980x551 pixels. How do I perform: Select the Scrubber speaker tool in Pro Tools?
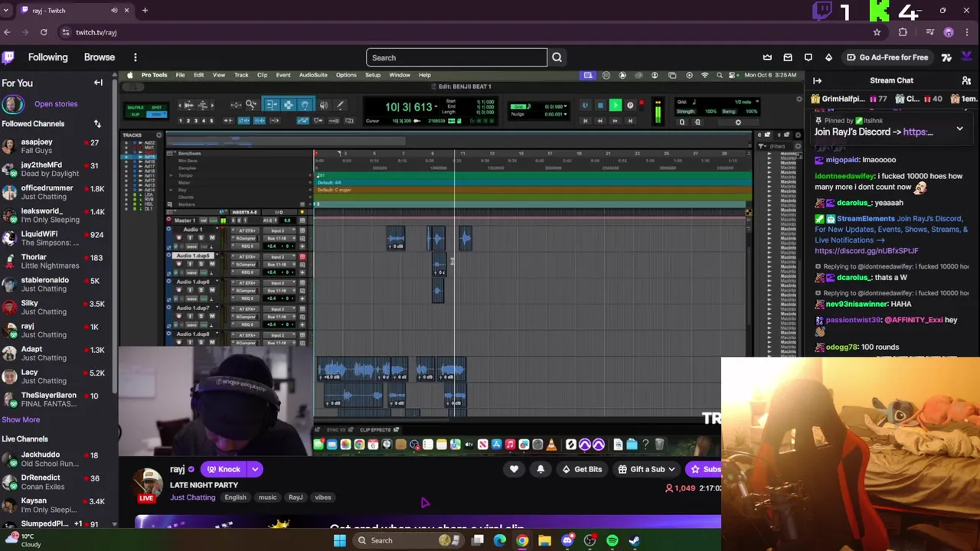click(324, 105)
